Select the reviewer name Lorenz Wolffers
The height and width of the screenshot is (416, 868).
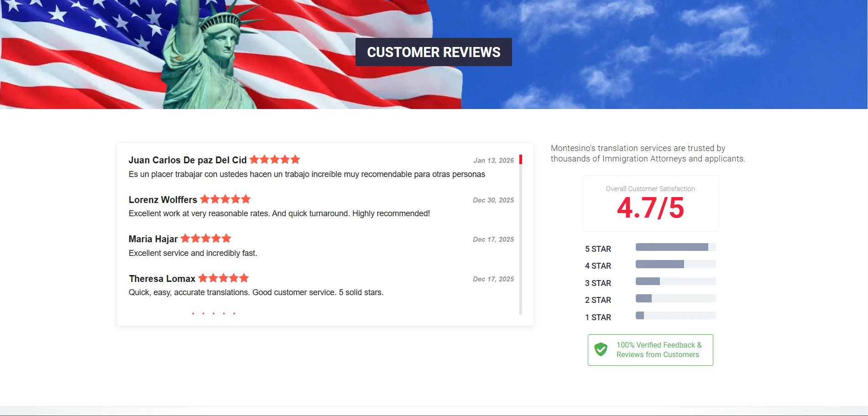pos(163,200)
